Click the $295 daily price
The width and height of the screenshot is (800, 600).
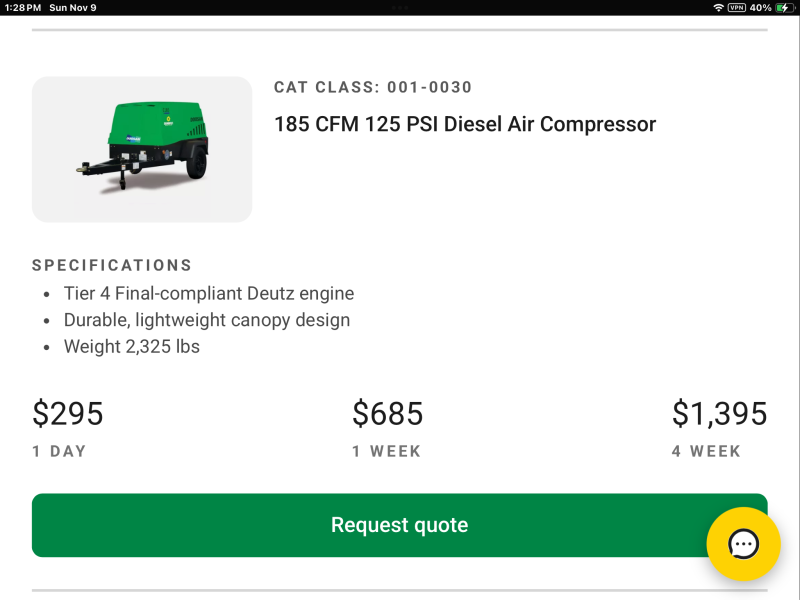click(x=68, y=413)
